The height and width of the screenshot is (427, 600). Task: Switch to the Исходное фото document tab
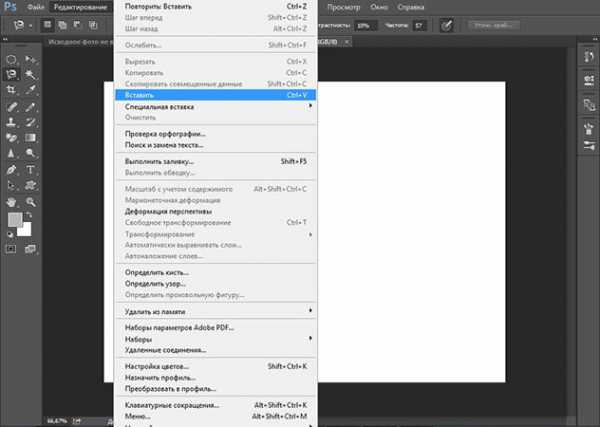pos(80,42)
